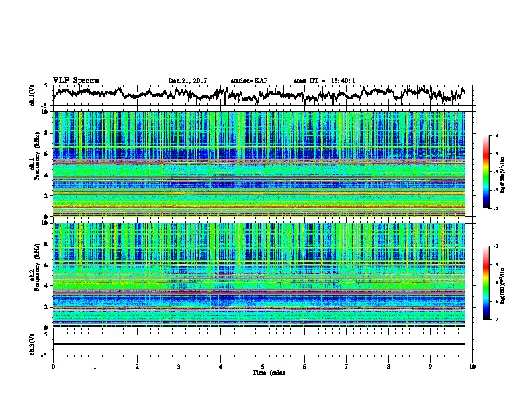Screen dimensions: 532x411
Task: Click inside the ch.2 spectrogram panel
Action: (x=259, y=275)
